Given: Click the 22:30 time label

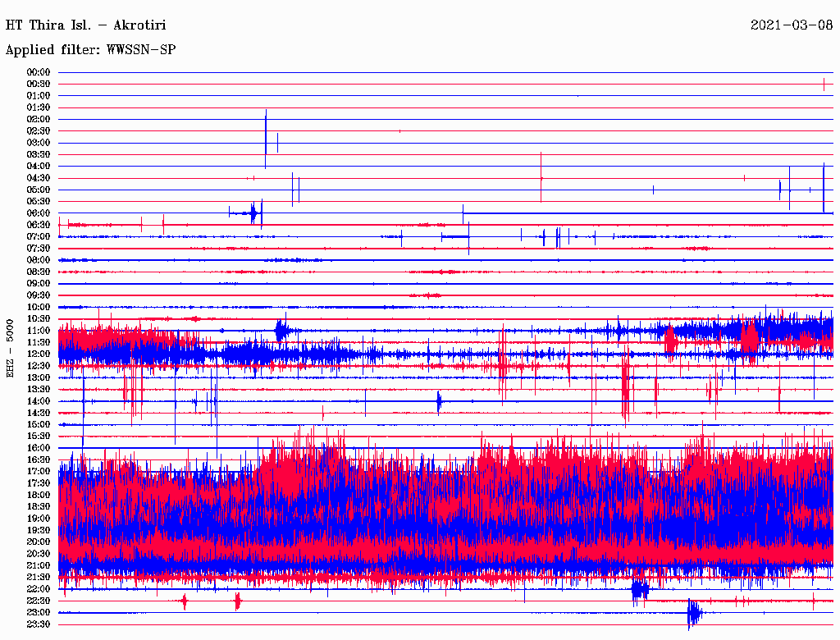Looking at the screenshot, I should coord(39,601).
